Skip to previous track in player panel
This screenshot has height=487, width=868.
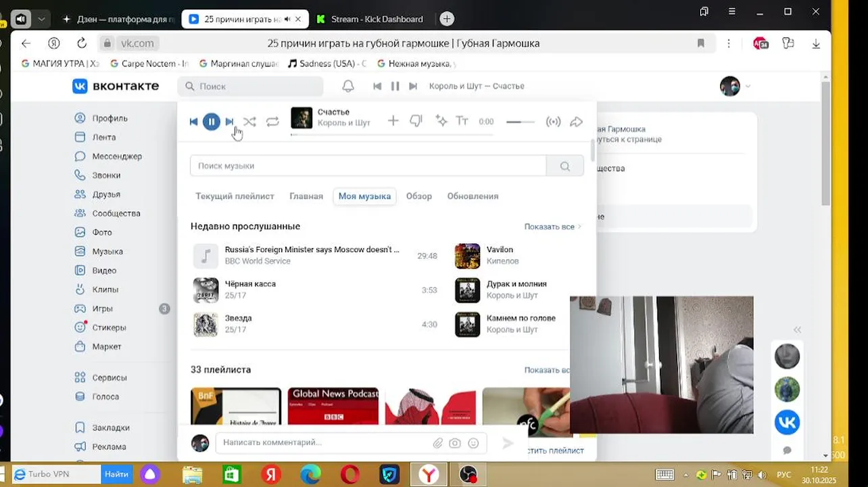(x=194, y=122)
